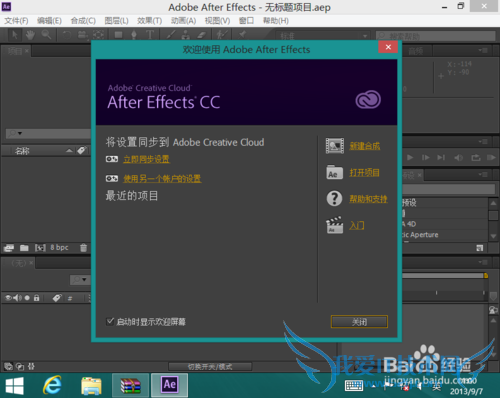Select the Selection arrow tool
The width and height of the screenshot is (500, 398).
click(x=15, y=35)
